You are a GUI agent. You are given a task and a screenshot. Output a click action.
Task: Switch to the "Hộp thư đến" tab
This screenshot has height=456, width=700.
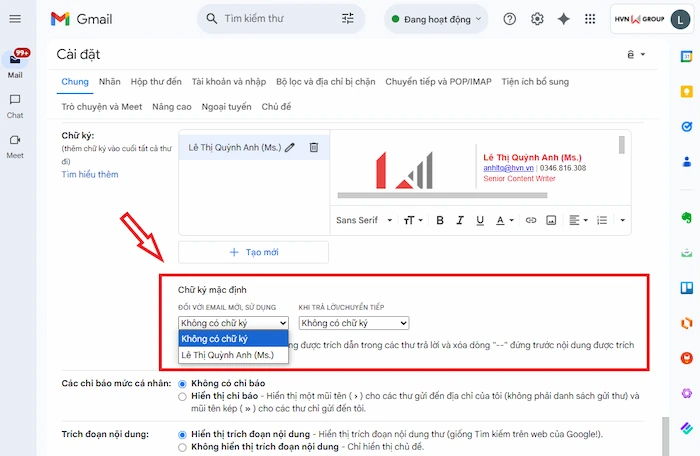[155, 81]
